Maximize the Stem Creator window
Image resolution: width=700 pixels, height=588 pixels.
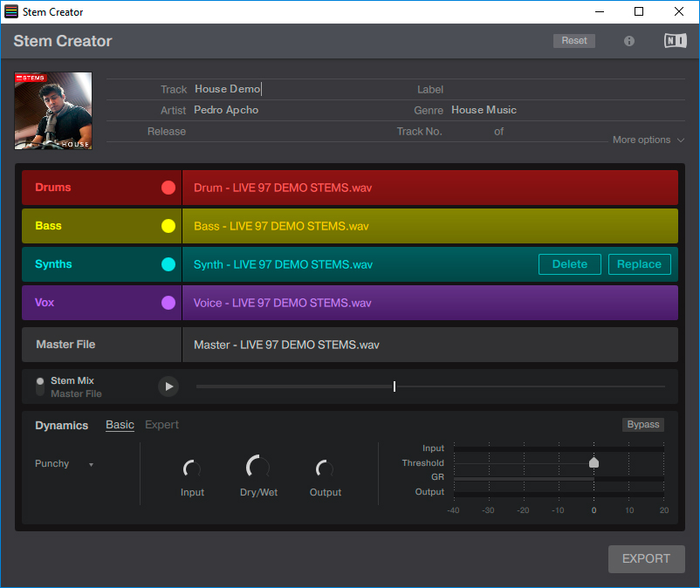[x=639, y=11]
